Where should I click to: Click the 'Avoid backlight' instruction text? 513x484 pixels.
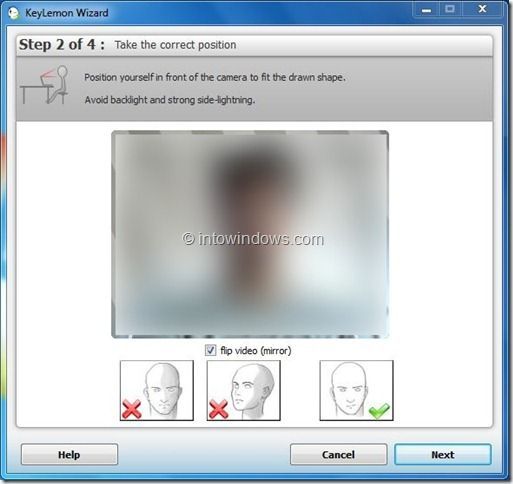click(170, 100)
